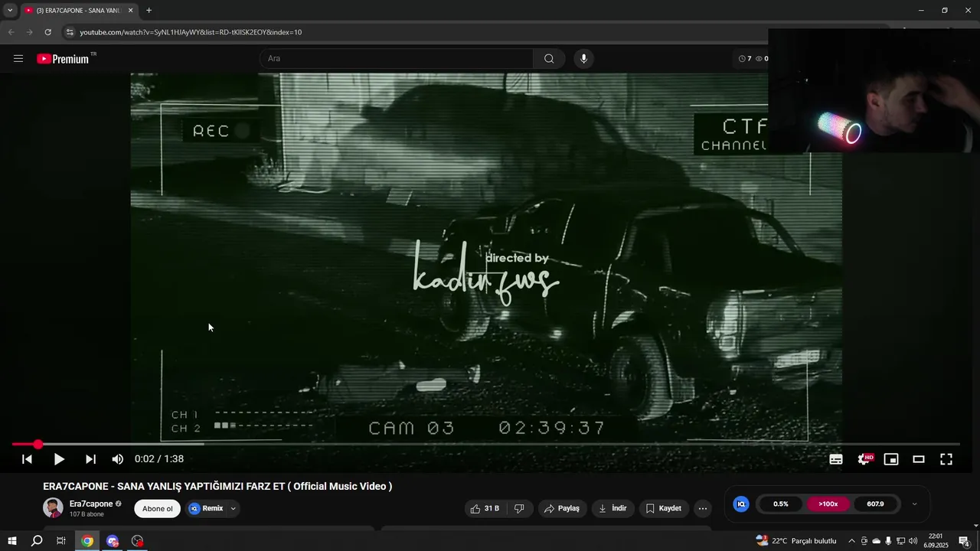Screen dimensions: 980x551
Task: Click the blue vidIQ logo icon
Action: pyautogui.click(x=741, y=504)
